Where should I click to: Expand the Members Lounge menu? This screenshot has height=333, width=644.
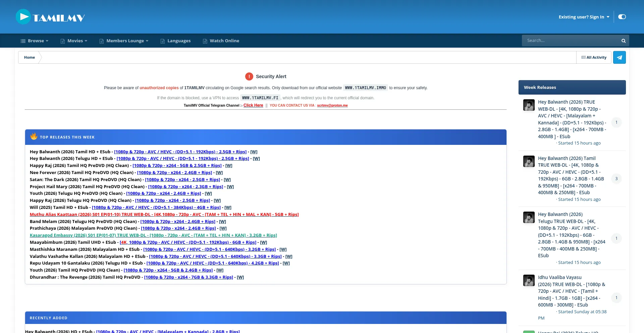point(124,41)
